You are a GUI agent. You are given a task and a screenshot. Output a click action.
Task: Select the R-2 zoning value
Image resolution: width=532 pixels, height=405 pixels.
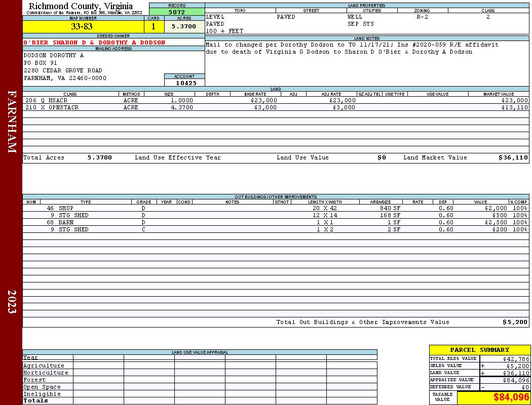[x=422, y=17]
